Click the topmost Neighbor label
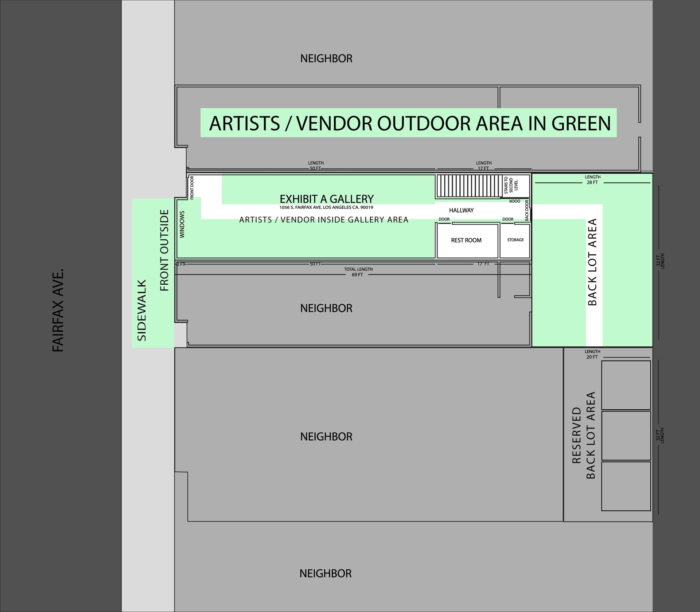The height and width of the screenshot is (612, 700). (326, 59)
